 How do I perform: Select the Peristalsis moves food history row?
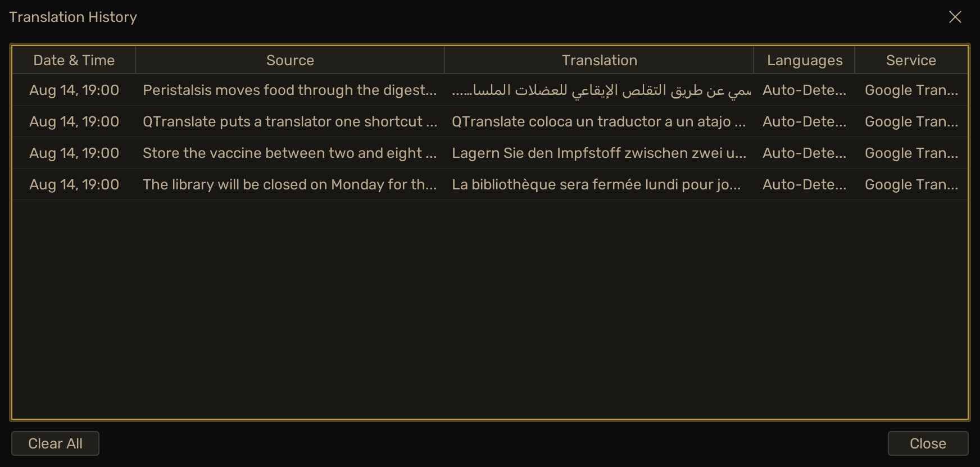tap(490, 90)
